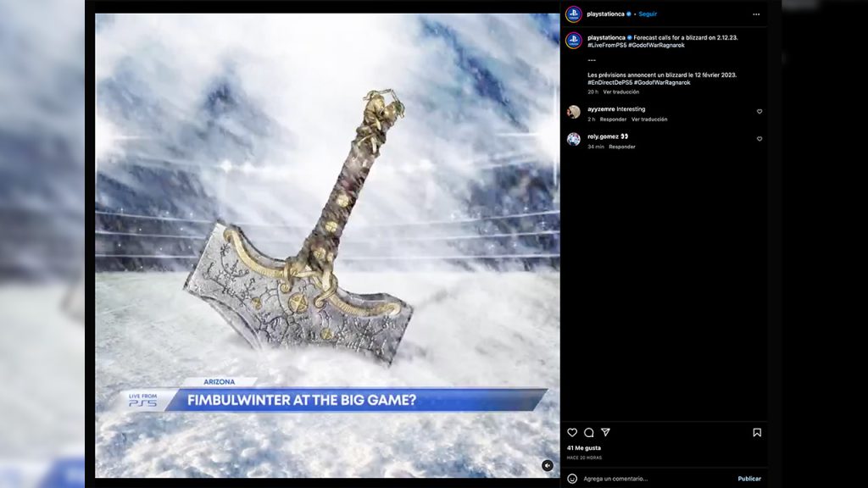The height and width of the screenshot is (488, 868).
Task: Click the blue verified badge next to playstationca
Action: [628, 14]
